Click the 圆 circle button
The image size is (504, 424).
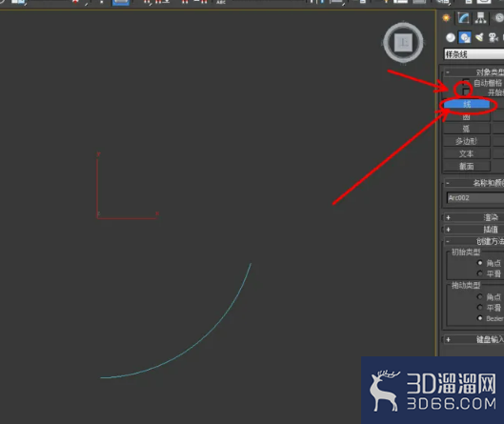467,116
